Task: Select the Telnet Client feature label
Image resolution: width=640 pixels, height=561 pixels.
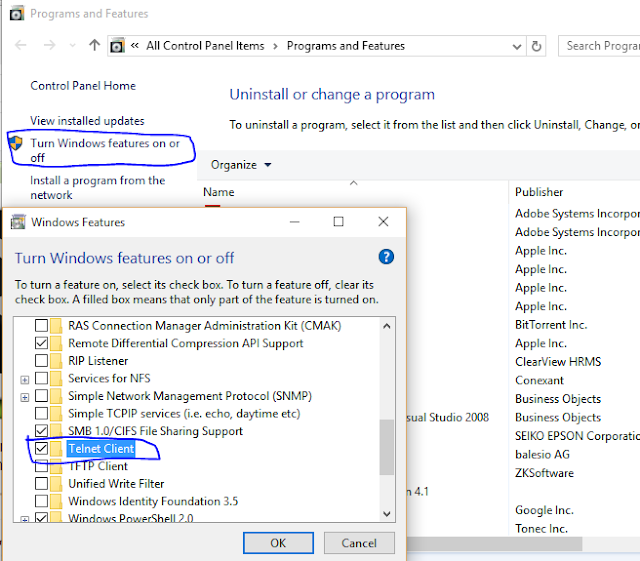Action: (x=101, y=449)
